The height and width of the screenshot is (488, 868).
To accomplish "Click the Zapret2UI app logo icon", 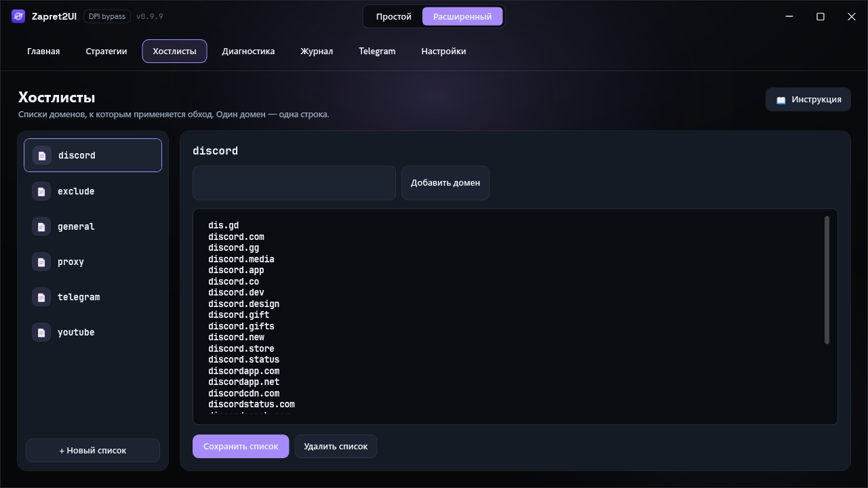I will (x=18, y=16).
